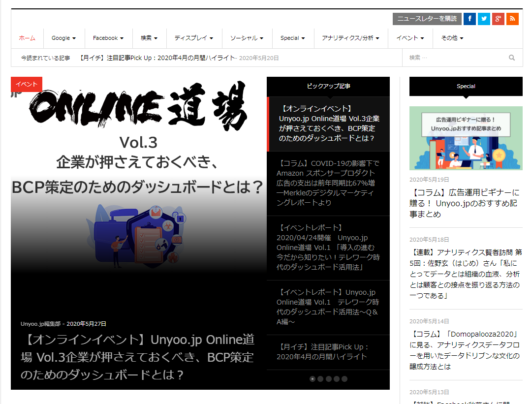Viewport: 532px width, 404px height.
Task: Select the fourth carousel pagination dot
Action: 336,379
